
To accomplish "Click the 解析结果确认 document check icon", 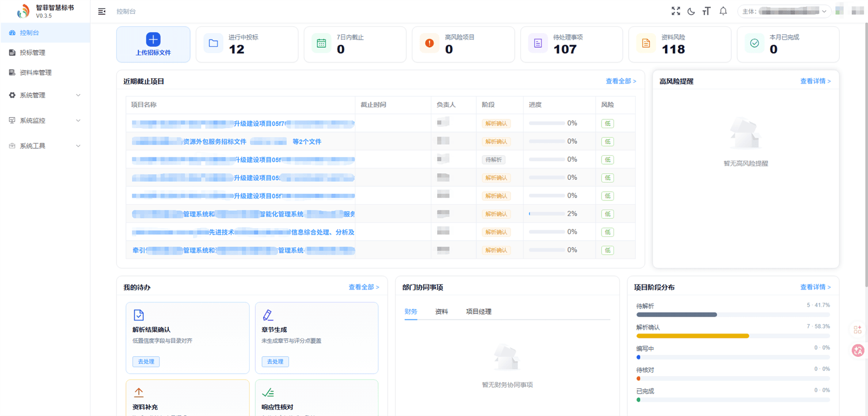I will (139, 315).
